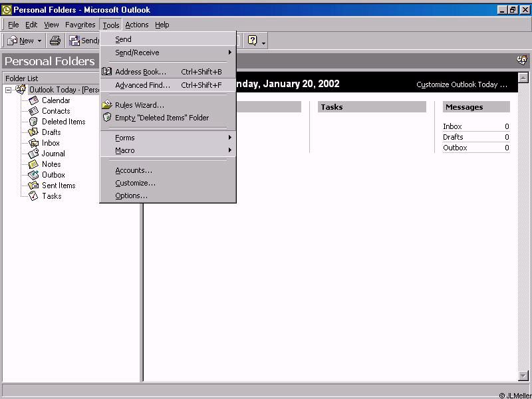Open the Help menu
Viewport: 532px width, 399px height.
point(162,25)
